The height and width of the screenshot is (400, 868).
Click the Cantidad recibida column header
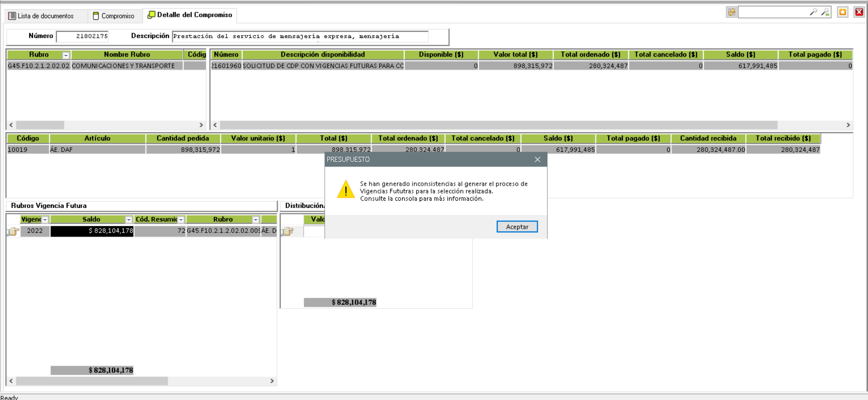(708, 138)
